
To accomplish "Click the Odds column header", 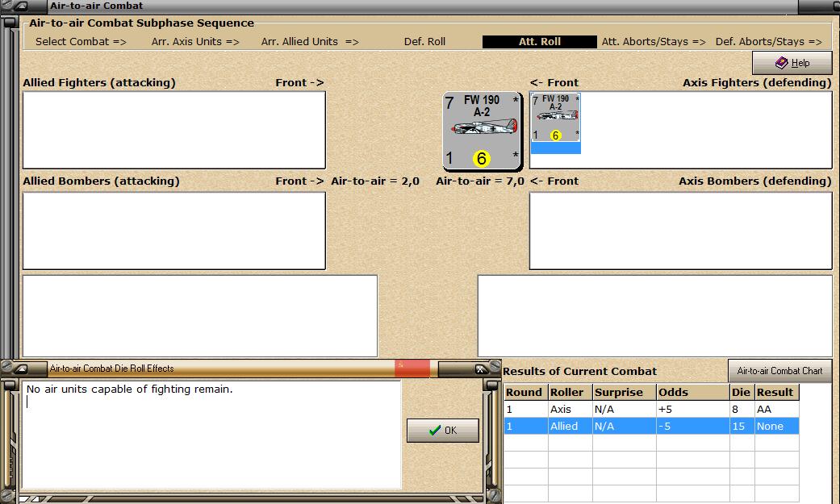I will [x=692, y=392].
